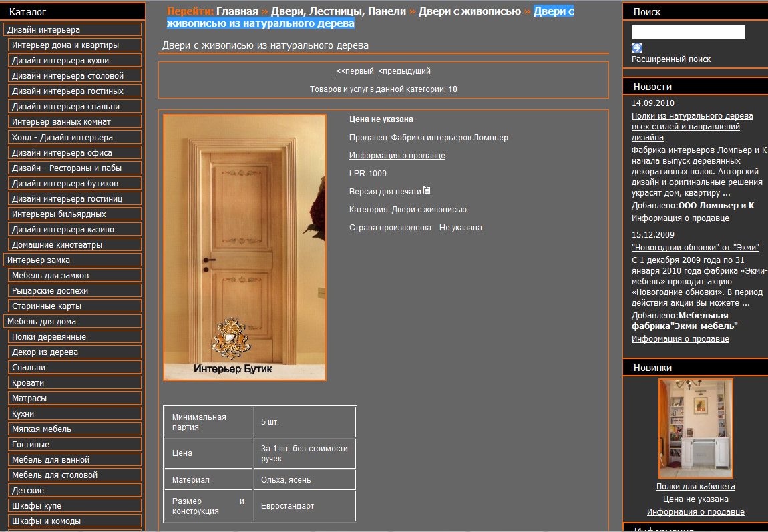This screenshot has height=532, width=768.
Task: Select Дизайн интерьера спальни category
Action: (x=74, y=106)
